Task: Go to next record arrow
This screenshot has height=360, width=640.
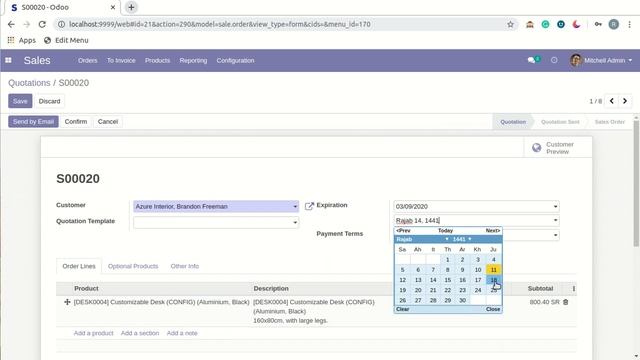Action: 625,101
